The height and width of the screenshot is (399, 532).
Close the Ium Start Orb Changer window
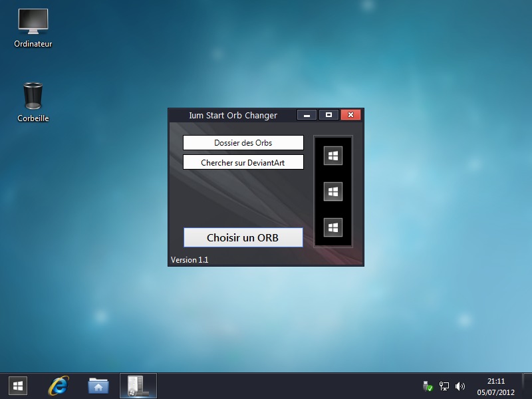[350, 115]
